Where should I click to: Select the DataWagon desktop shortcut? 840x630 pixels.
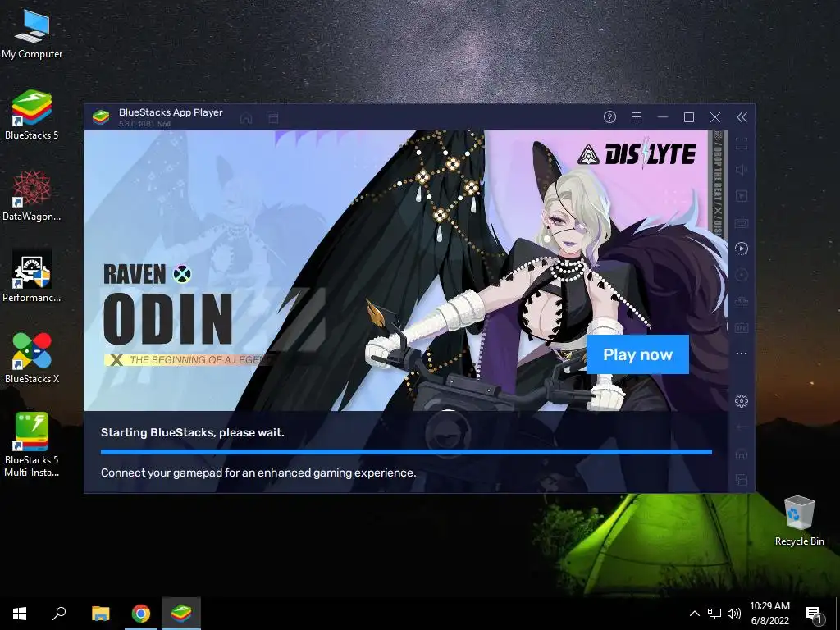coord(32,196)
